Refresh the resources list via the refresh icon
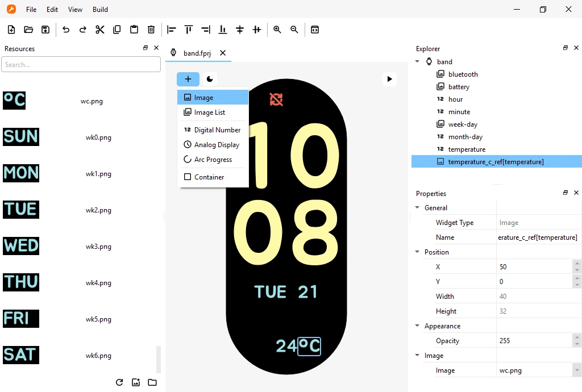582x392 pixels. pyautogui.click(x=119, y=382)
